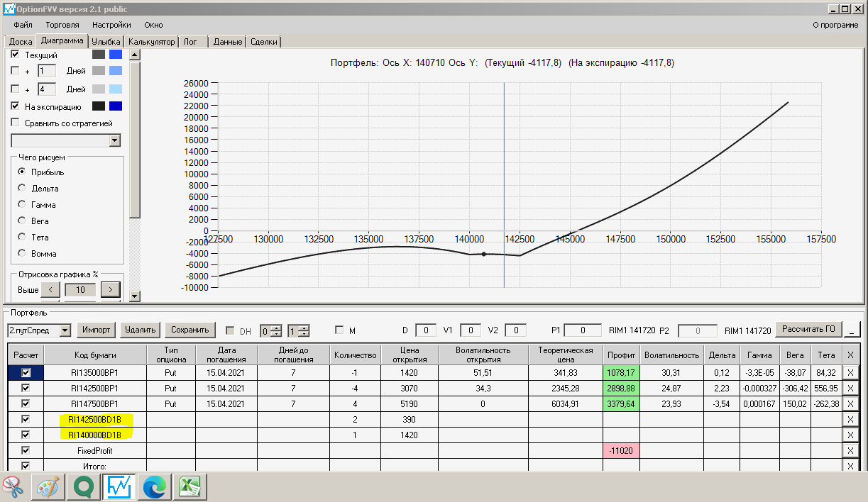Delete the RI135000BP1 row with X

coord(851,373)
